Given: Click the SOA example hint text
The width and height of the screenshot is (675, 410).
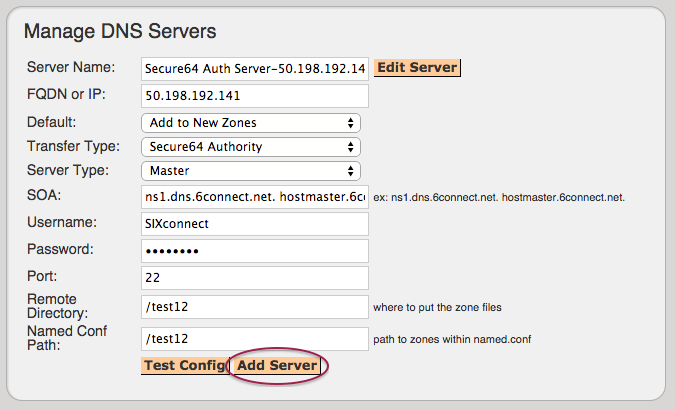Looking at the screenshot, I should click(499, 198).
